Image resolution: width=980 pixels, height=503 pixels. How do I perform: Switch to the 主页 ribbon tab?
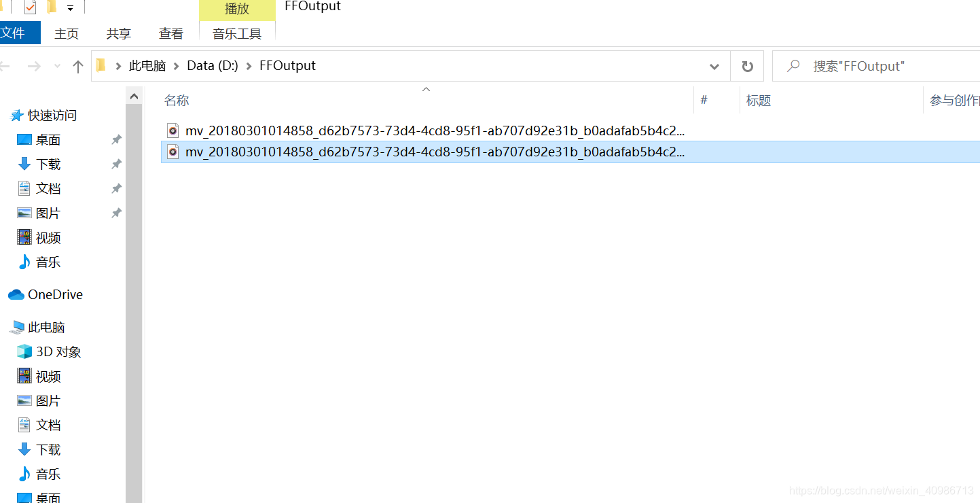(x=67, y=33)
